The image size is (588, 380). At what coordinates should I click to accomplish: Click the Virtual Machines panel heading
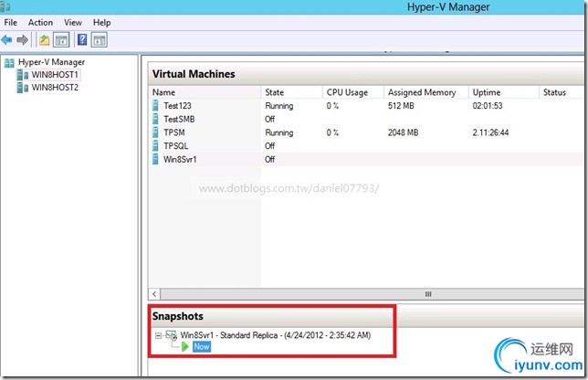tap(194, 74)
